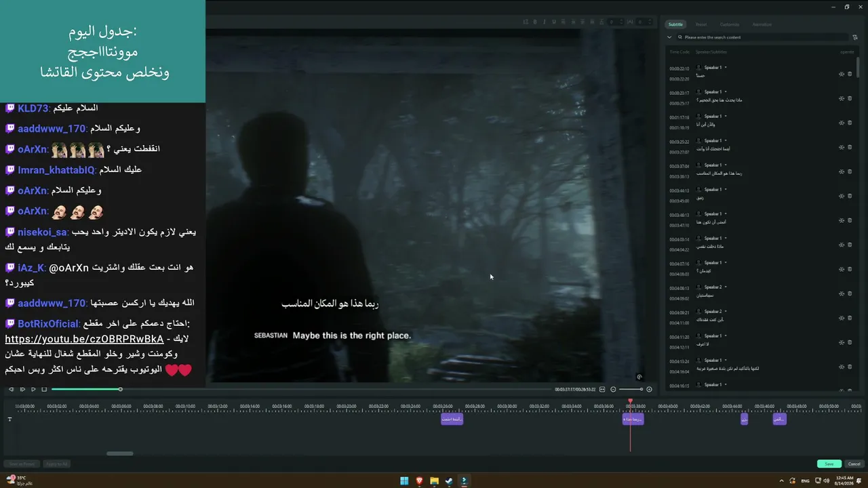Open the subtitle find and replace icon
The image size is (868, 488).
tap(855, 37)
